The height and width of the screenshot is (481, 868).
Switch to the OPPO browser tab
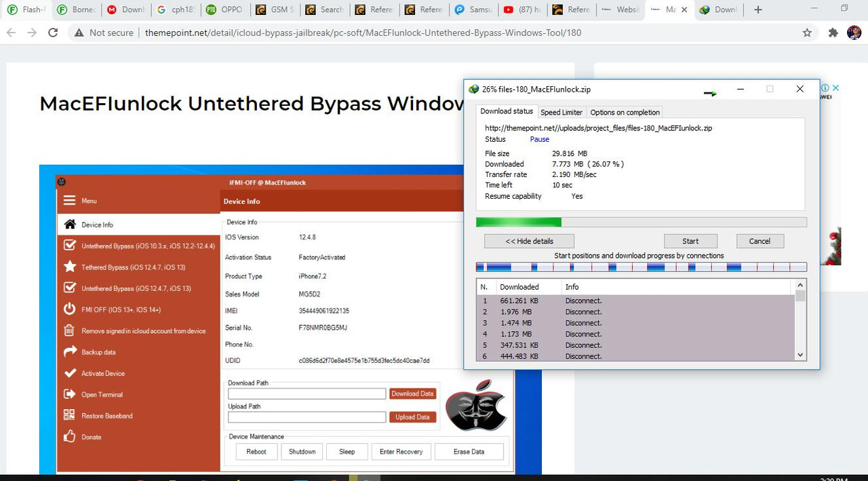tap(224, 9)
